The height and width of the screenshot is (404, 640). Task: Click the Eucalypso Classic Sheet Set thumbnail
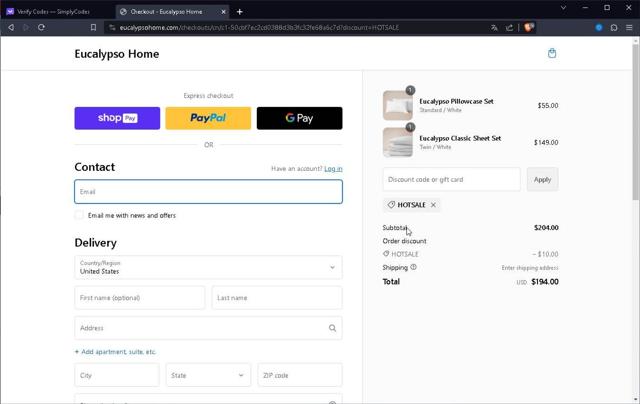click(x=398, y=142)
